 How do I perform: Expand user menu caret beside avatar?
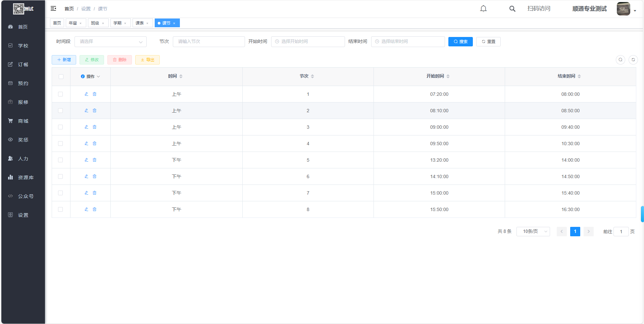click(635, 11)
